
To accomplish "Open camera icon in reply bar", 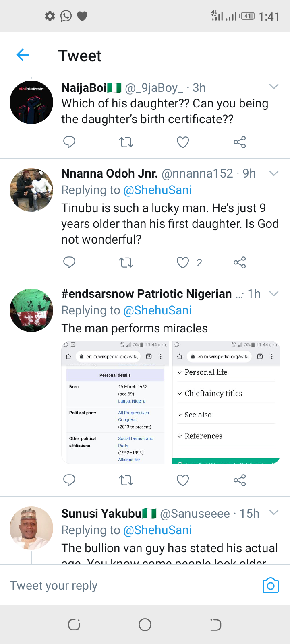I will 270,586.
